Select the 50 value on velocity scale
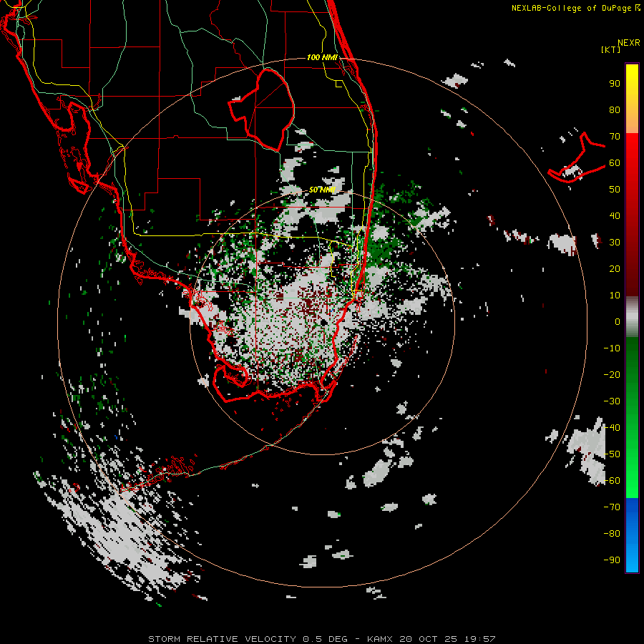The image size is (644, 644). tap(615, 190)
